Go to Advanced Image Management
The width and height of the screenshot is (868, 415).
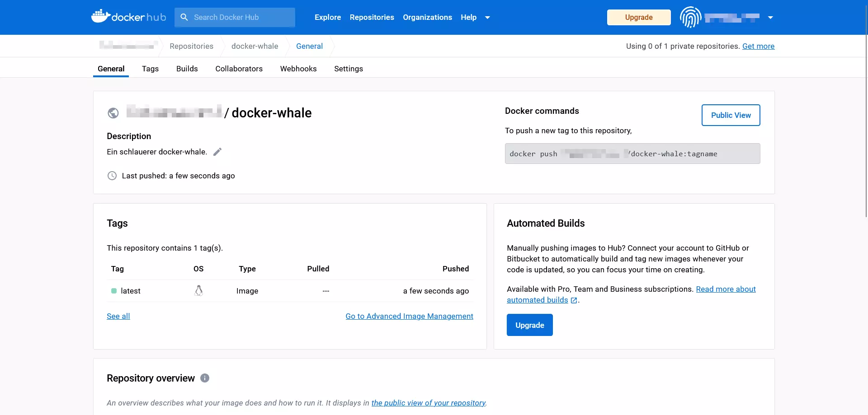click(409, 316)
